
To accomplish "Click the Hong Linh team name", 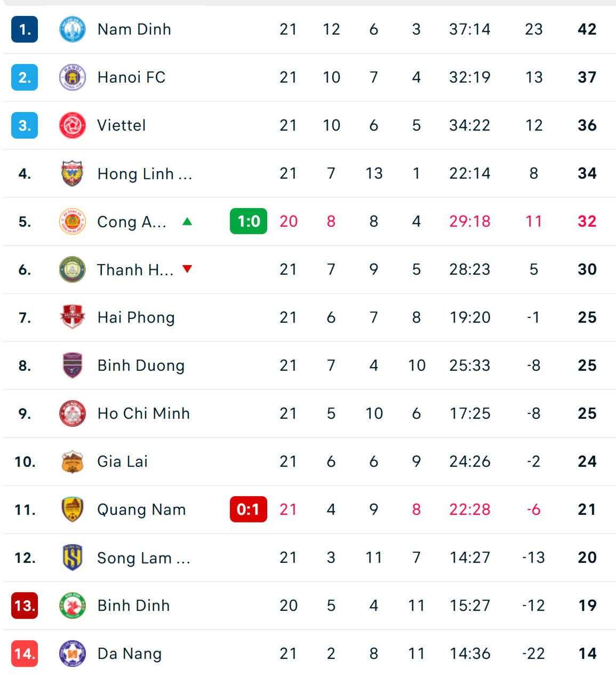I will (144, 173).
